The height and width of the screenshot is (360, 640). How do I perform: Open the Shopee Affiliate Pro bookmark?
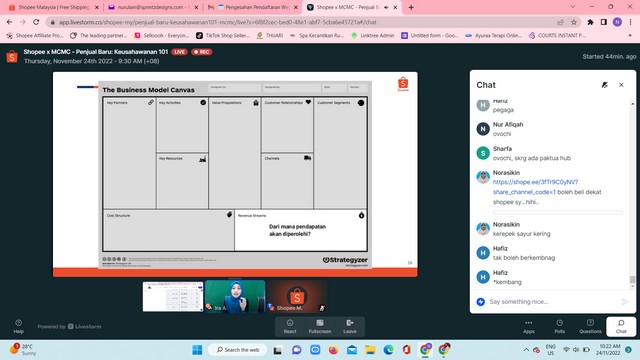35,36
